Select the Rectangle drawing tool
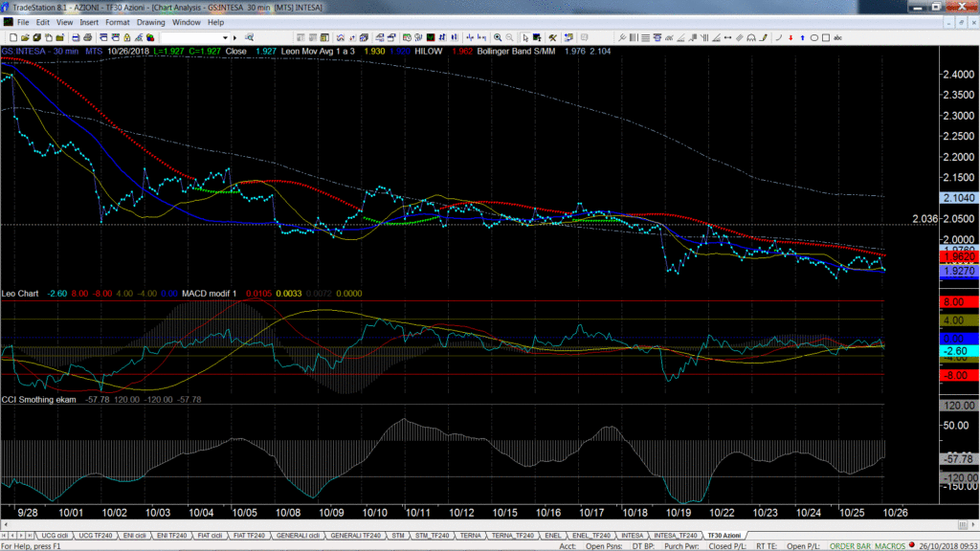 point(826,38)
